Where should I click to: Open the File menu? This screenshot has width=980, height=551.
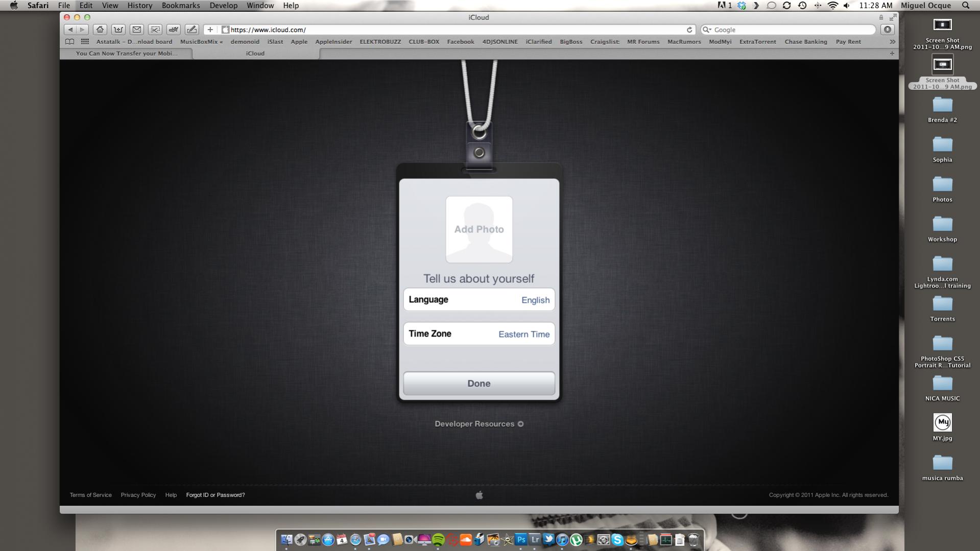(64, 6)
